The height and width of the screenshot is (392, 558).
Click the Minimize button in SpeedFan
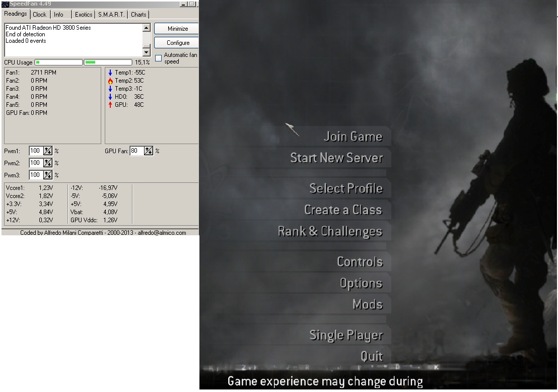177,29
